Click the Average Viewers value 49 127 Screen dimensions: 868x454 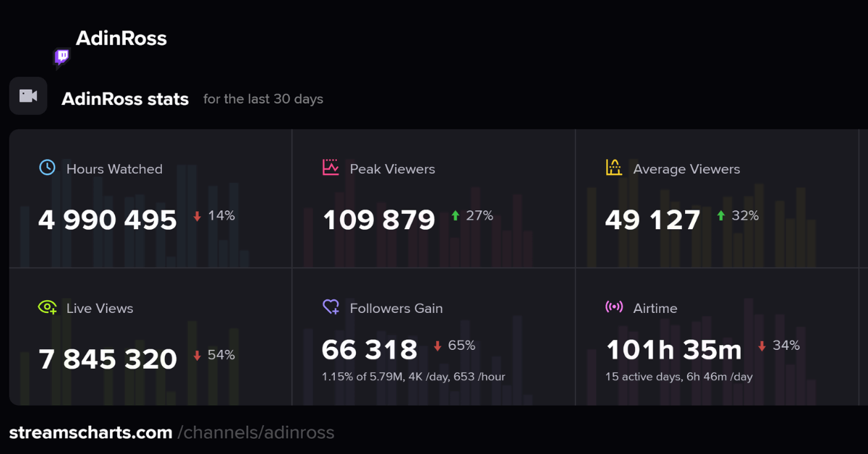pos(652,220)
